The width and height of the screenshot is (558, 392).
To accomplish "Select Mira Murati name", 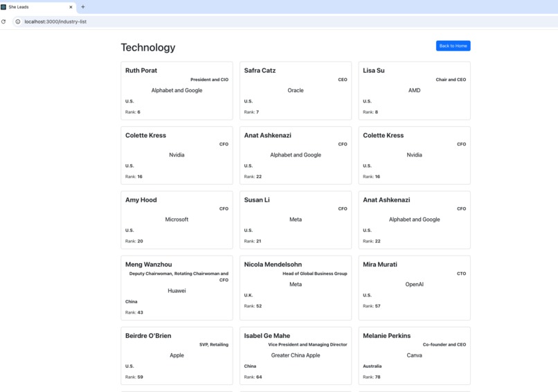I will (379, 265).
